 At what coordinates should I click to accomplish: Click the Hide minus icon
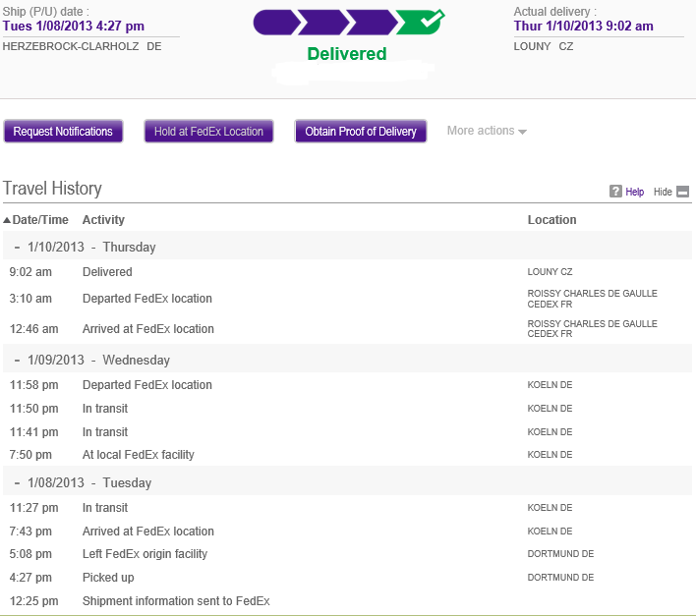point(683,192)
